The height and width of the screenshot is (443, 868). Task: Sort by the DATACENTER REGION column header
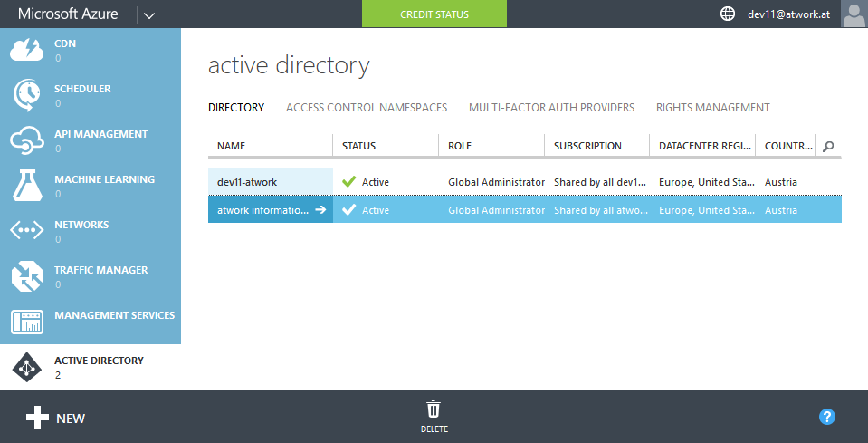click(x=707, y=146)
